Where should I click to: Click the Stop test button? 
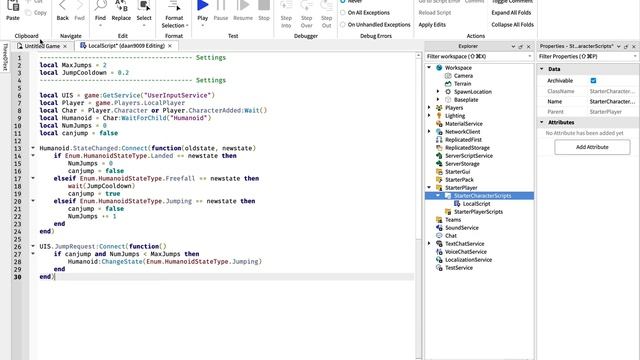(x=264, y=5)
